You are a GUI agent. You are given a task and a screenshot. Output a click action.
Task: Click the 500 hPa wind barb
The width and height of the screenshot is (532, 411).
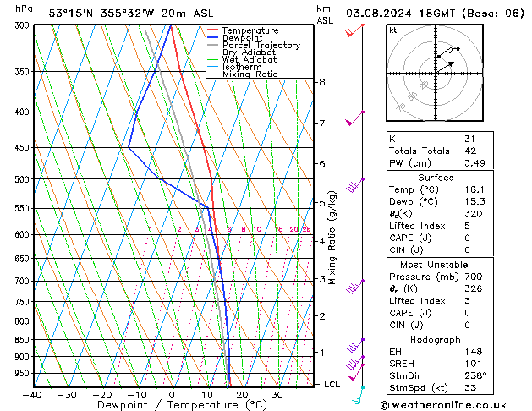click(354, 185)
